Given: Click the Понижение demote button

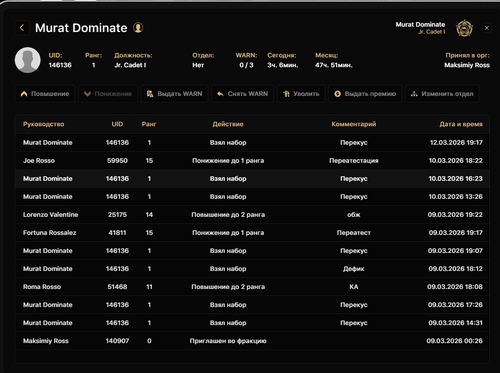Looking at the screenshot, I should pyautogui.click(x=108, y=94).
